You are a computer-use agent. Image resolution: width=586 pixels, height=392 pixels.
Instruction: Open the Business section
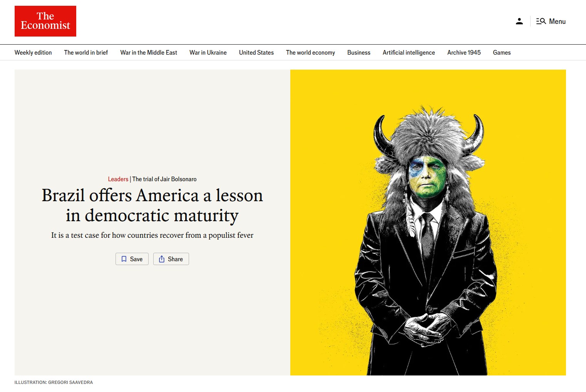click(358, 53)
